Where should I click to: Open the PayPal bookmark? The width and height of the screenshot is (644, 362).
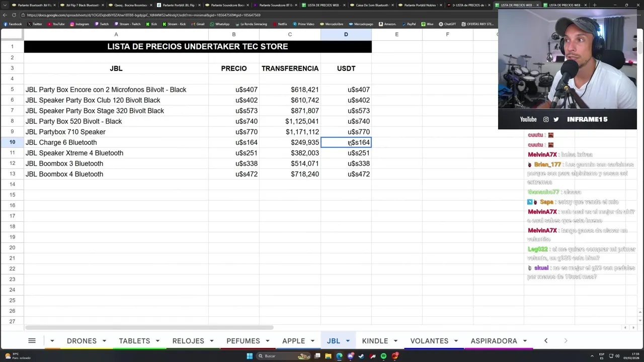pyautogui.click(x=409, y=24)
